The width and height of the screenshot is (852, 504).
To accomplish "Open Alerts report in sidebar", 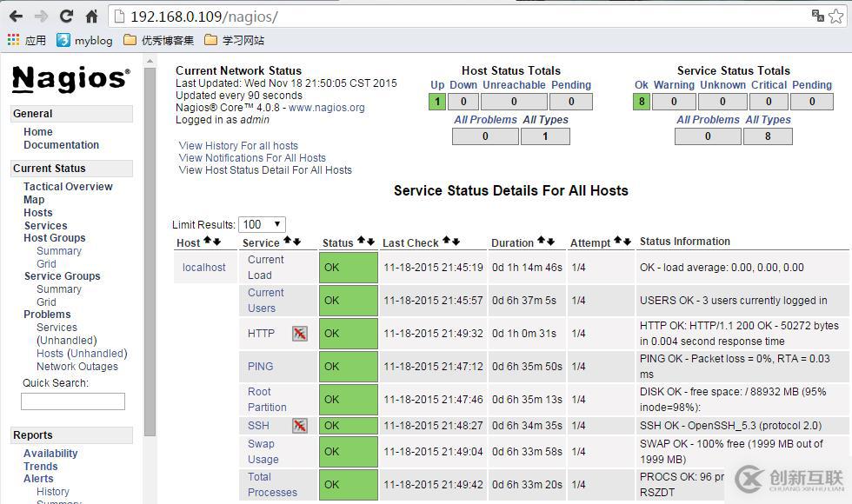I will [x=38, y=479].
